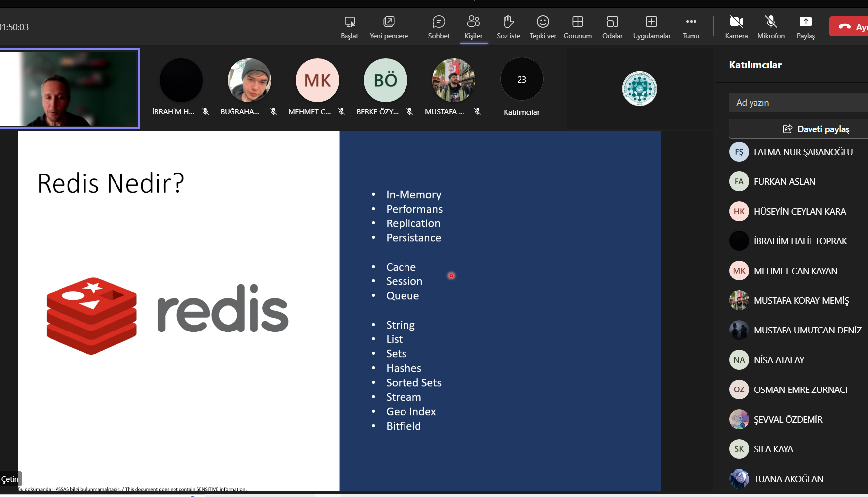The width and height of the screenshot is (868, 497).
Task: Select the MK avatar in the video strip
Action: [x=317, y=80]
